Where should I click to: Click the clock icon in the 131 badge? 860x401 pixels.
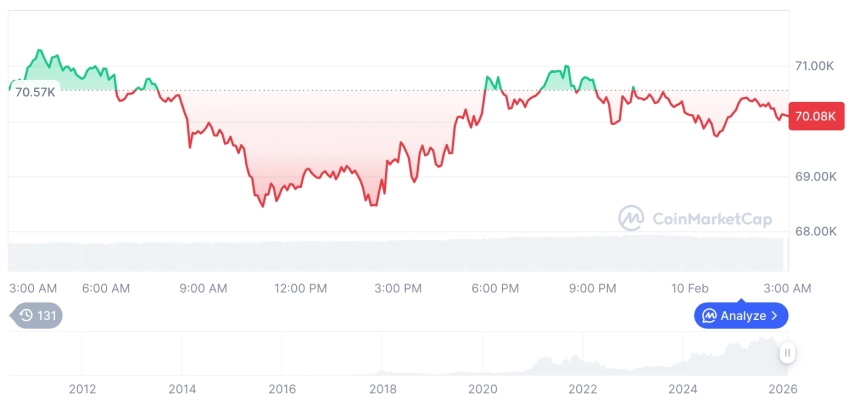point(26,316)
